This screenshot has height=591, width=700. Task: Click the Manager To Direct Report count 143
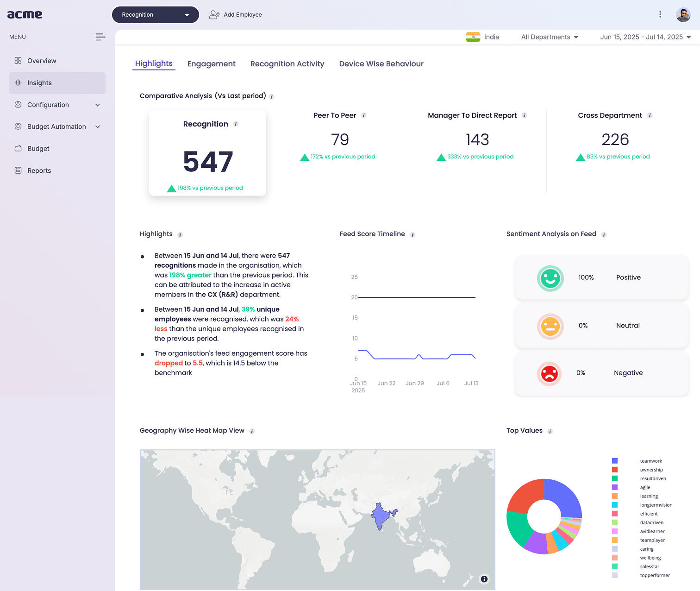(x=477, y=139)
